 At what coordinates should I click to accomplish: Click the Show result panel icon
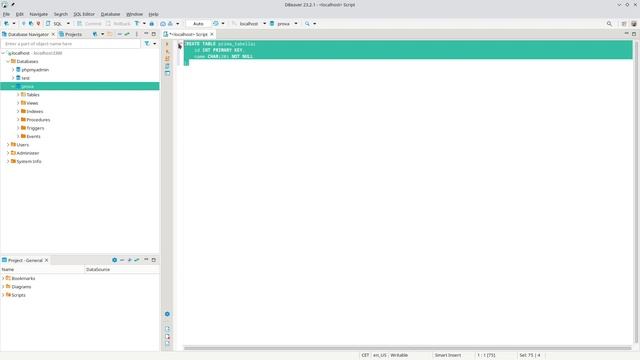tap(167, 73)
